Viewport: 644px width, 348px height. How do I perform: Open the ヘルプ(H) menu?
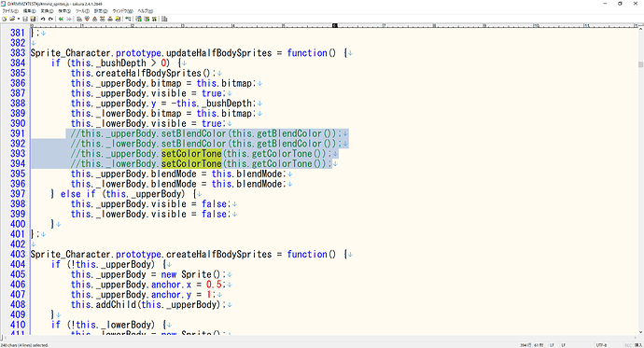tap(145, 11)
